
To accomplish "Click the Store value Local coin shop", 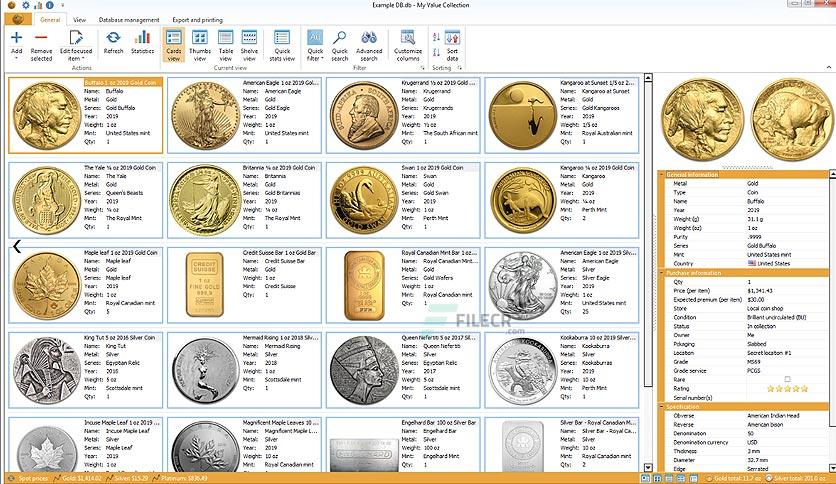I will pos(765,308).
